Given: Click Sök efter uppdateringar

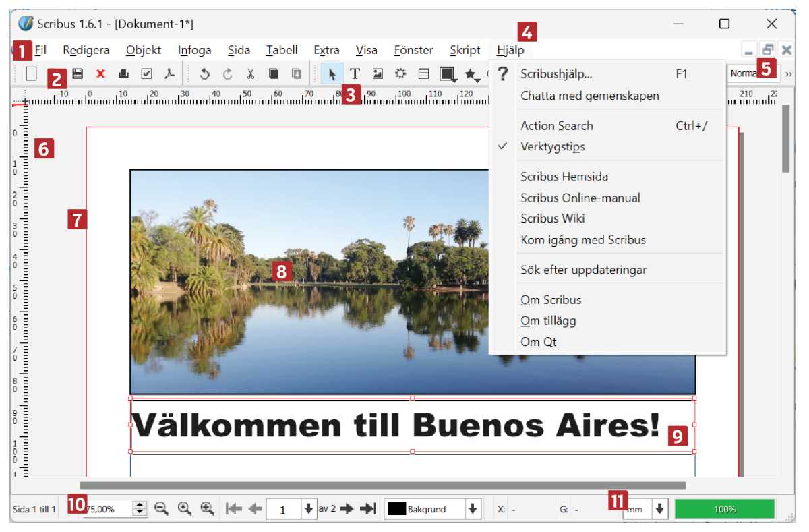Looking at the screenshot, I should tap(583, 270).
